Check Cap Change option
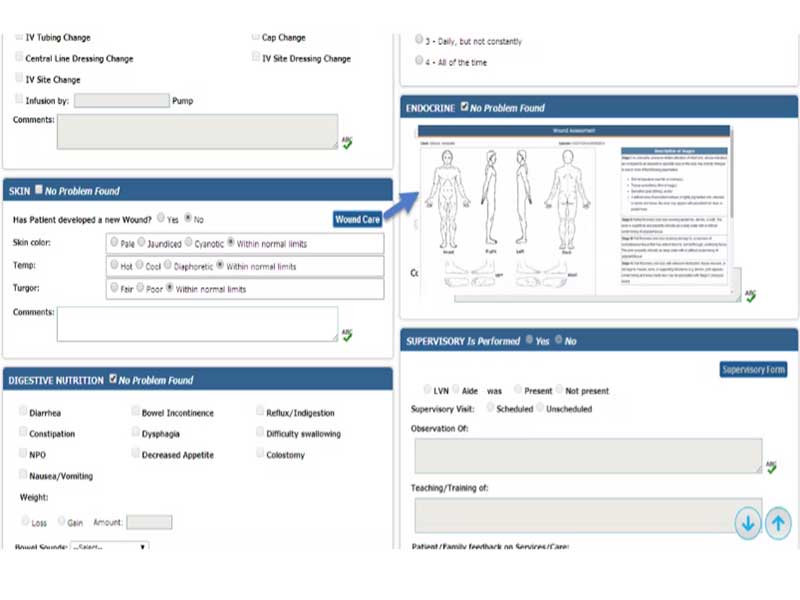The height and width of the screenshot is (600, 800). pos(256,36)
